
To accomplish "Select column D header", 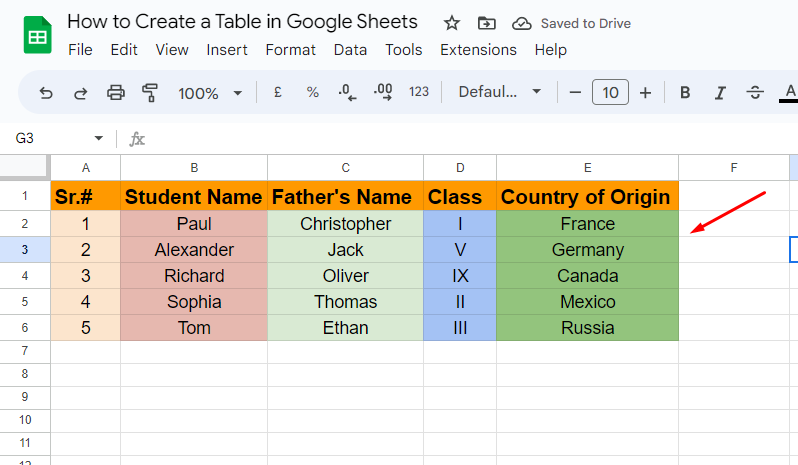I will pyautogui.click(x=460, y=168).
